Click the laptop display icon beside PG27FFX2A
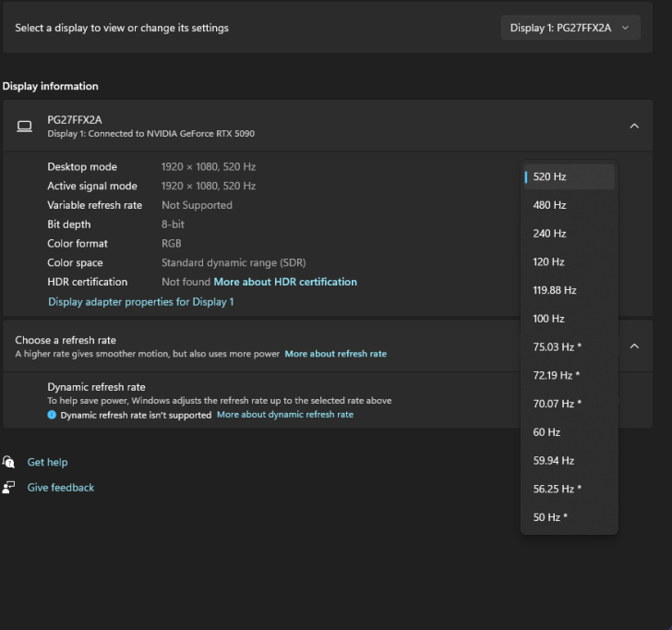672x630 pixels. (x=24, y=126)
